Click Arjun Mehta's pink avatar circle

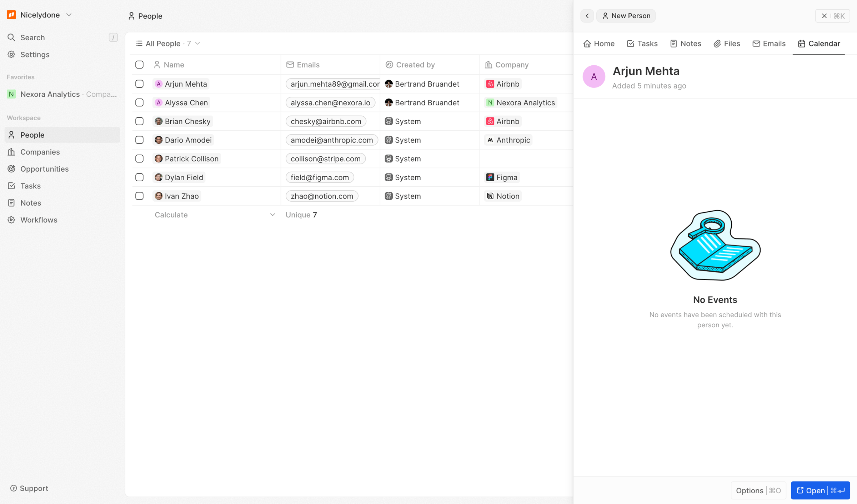pyautogui.click(x=594, y=76)
